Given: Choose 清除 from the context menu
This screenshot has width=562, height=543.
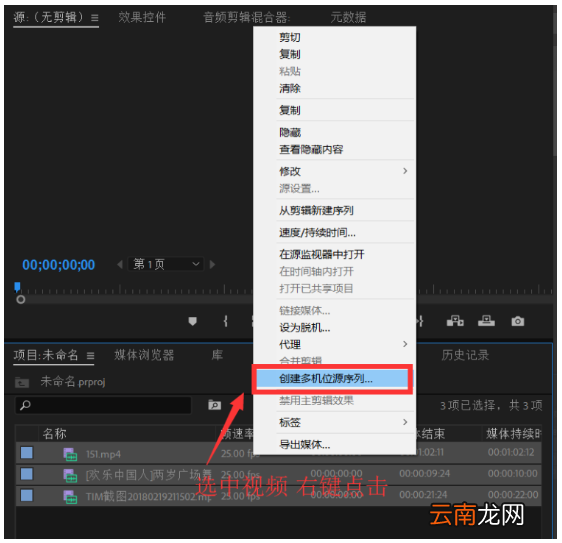Looking at the screenshot, I should pyautogui.click(x=290, y=88).
